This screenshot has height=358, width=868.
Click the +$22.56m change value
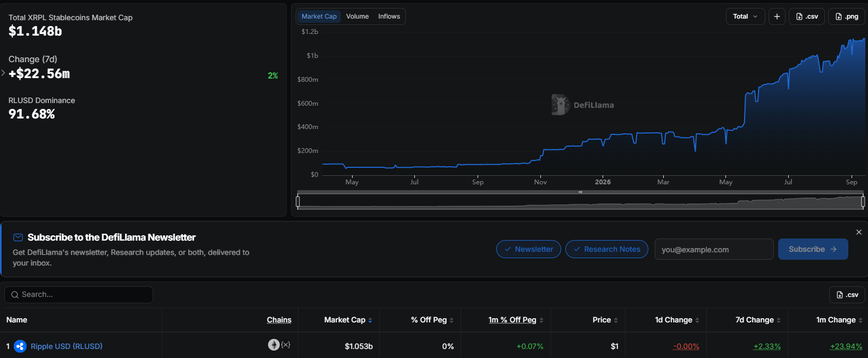(x=39, y=74)
